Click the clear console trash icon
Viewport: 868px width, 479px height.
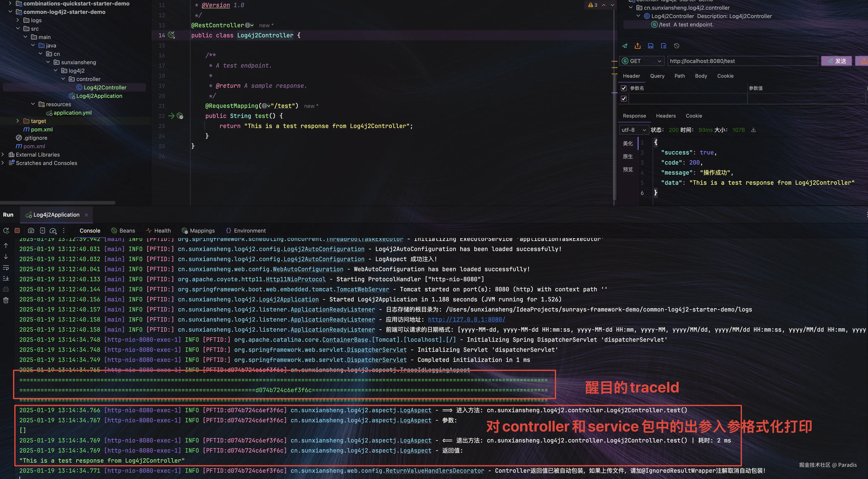coord(6,300)
